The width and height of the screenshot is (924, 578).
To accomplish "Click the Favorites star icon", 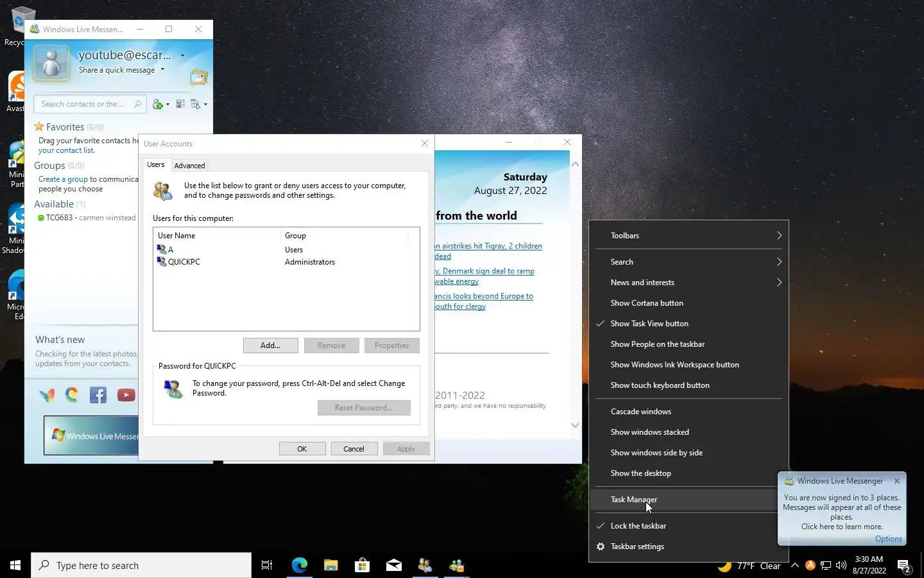I will (x=39, y=127).
